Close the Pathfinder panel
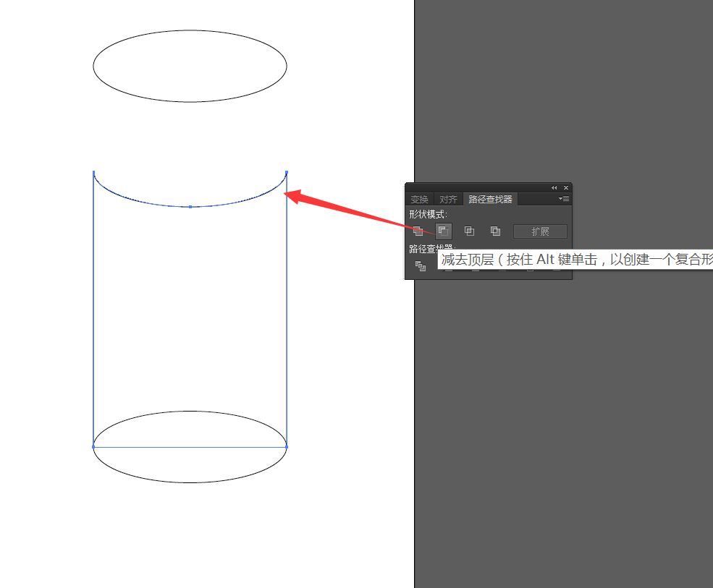713x588 pixels. coord(566,188)
